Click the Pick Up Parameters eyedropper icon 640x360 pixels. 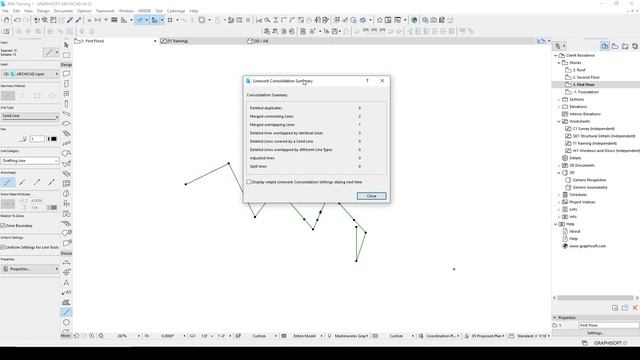point(70,20)
